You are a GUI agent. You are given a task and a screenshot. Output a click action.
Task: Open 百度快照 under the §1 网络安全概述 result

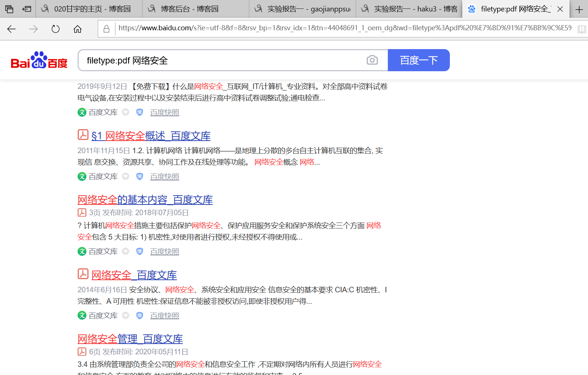pyautogui.click(x=165, y=177)
